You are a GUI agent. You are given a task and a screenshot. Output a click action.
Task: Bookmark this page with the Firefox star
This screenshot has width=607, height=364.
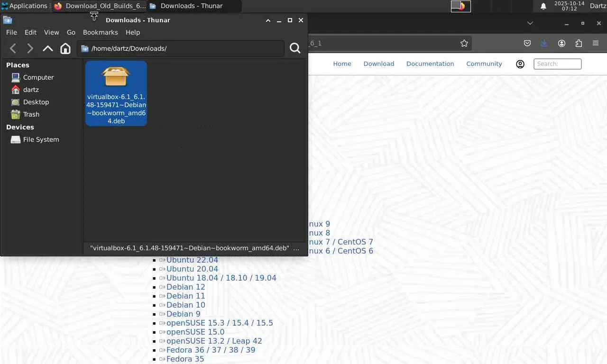464,43
